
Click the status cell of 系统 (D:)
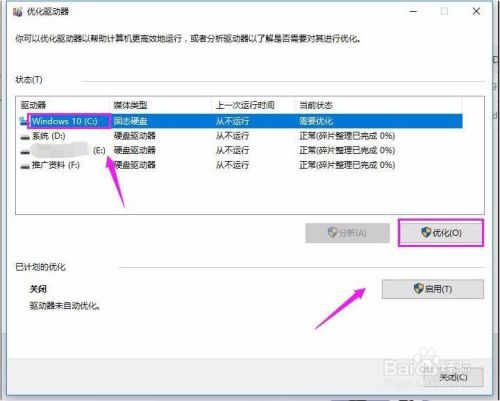(x=347, y=136)
